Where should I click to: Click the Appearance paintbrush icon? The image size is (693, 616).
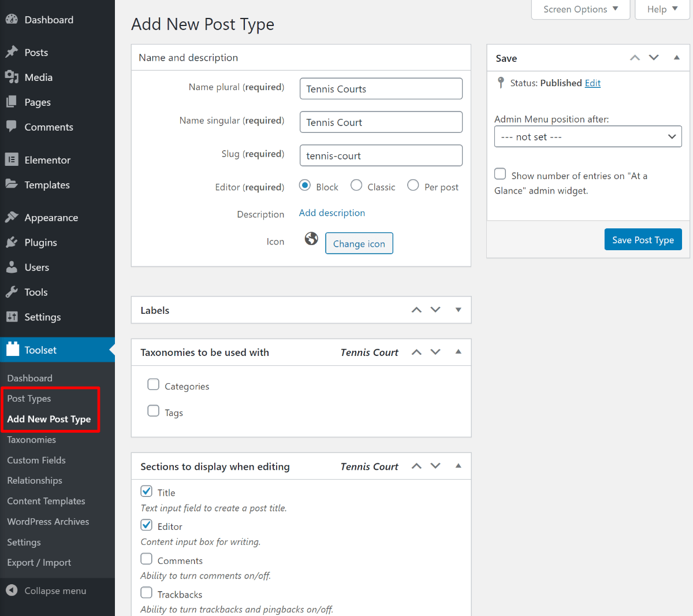[x=12, y=218]
